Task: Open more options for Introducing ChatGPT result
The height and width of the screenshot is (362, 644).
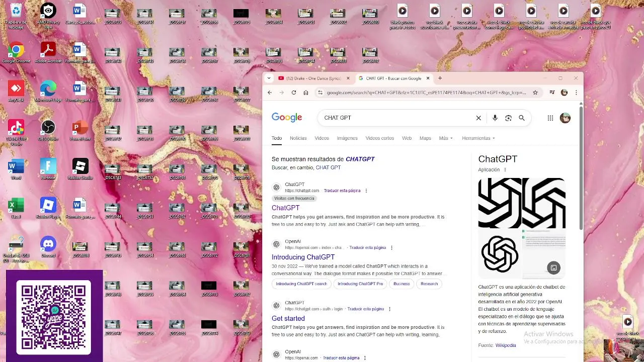Action: click(x=391, y=247)
